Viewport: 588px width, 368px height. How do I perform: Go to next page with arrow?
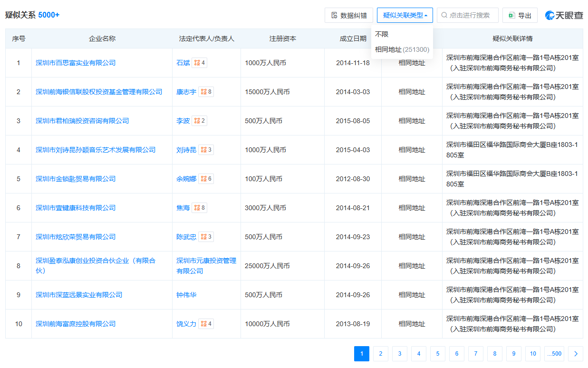pos(576,354)
